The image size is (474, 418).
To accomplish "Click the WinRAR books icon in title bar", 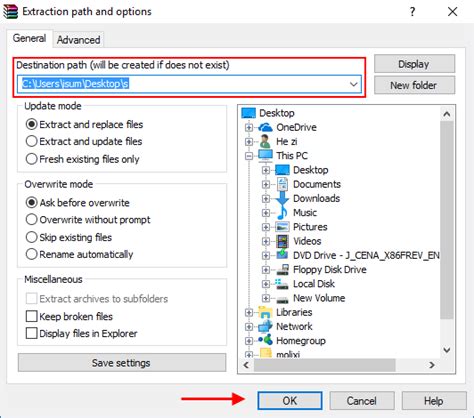I will 10,12.
